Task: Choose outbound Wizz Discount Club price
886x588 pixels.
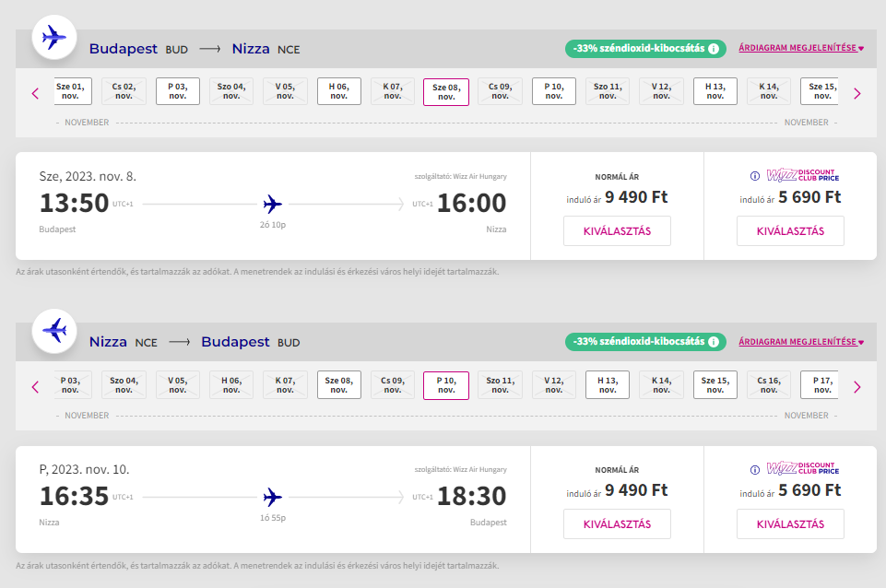Action: pyautogui.click(x=790, y=231)
